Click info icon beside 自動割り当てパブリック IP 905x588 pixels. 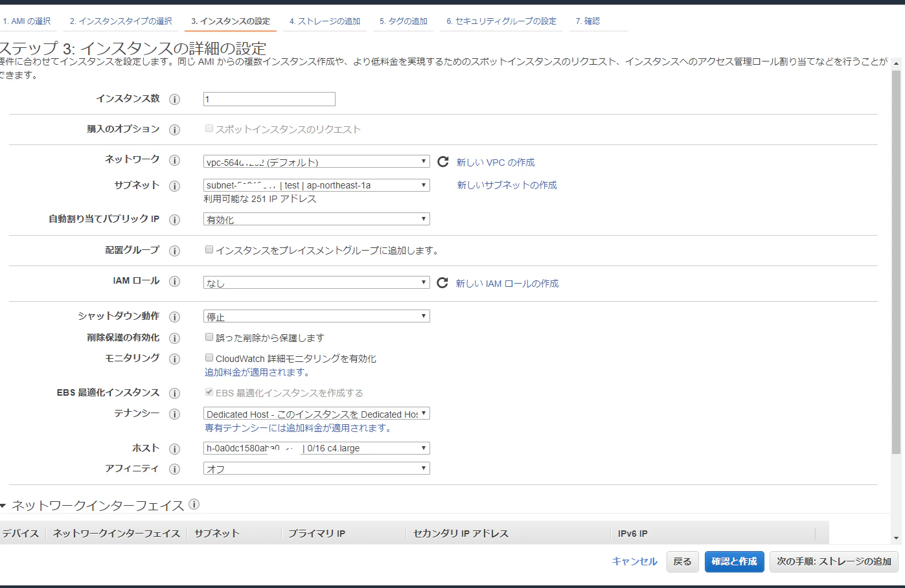click(x=174, y=220)
